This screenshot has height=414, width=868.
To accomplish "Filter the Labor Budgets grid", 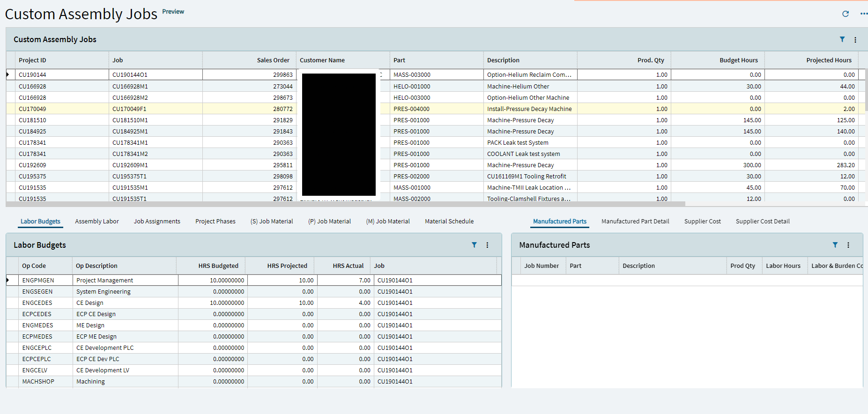I will (474, 245).
